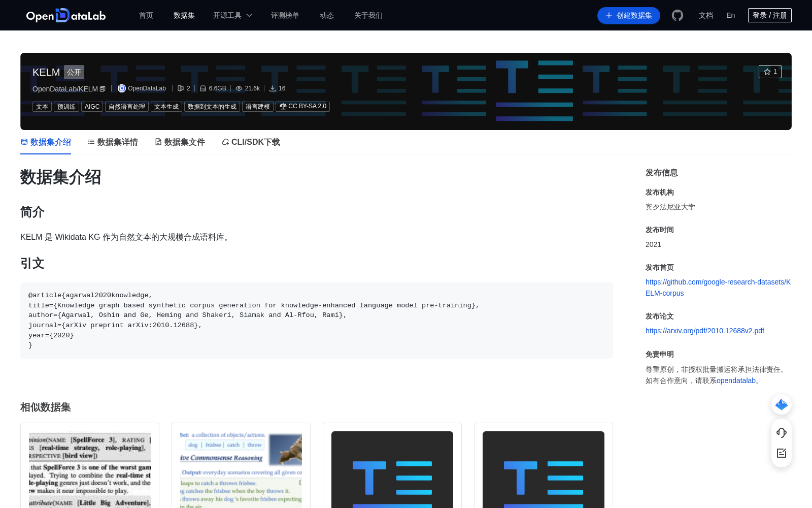Click the plus icon in 创建数据集
Viewport: 812px width, 508px height.
tap(609, 15)
